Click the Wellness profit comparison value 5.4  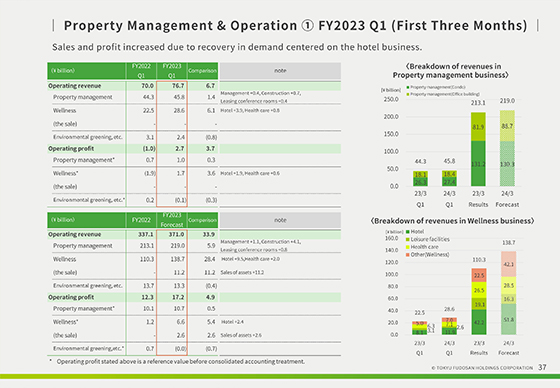click(x=211, y=322)
